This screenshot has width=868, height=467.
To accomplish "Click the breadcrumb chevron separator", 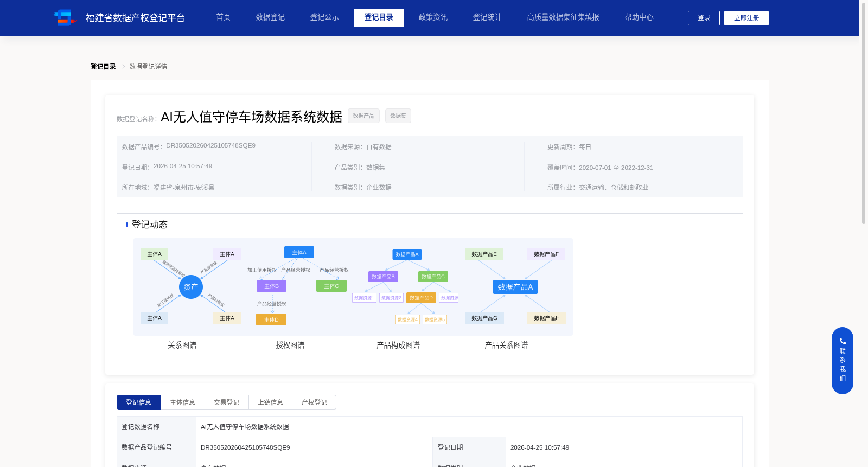I will pyautogui.click(x=124, y=67).
